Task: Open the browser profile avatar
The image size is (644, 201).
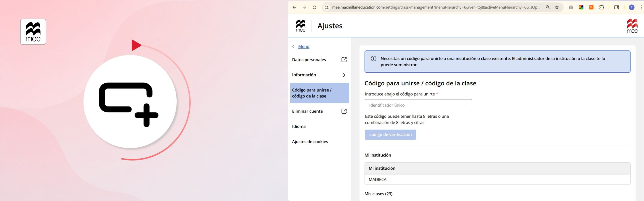Action: click(x=632, y=7)
